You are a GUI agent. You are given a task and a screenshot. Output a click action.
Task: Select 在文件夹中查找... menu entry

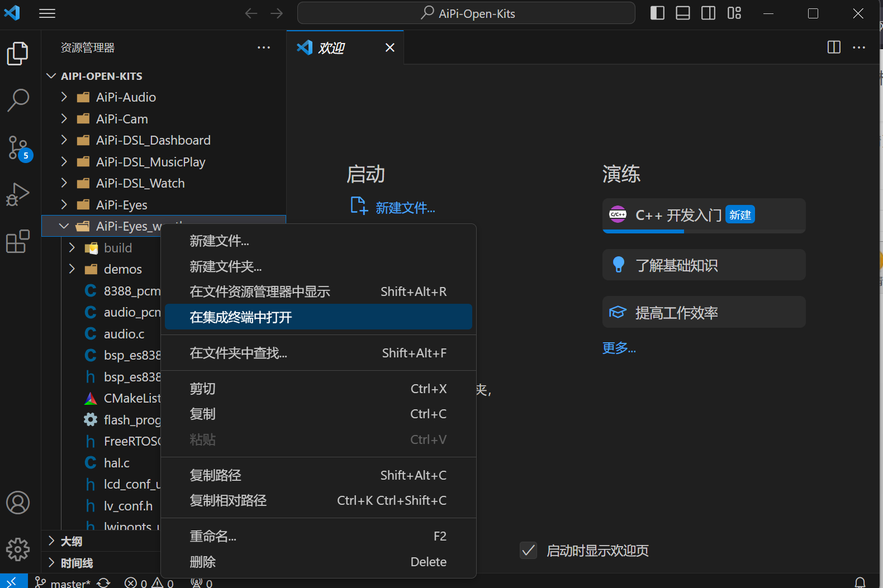[319, 353]
